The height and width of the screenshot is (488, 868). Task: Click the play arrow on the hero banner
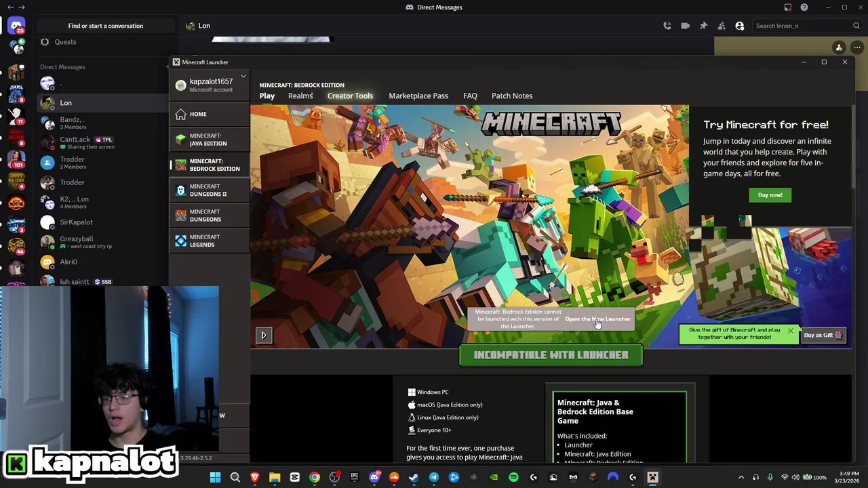tap(264, 335)
